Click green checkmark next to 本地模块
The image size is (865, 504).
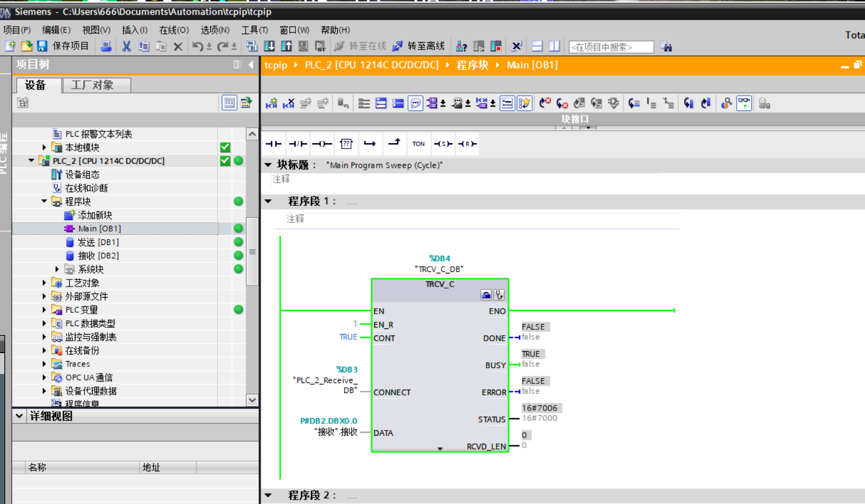click(x=225, y=148)
